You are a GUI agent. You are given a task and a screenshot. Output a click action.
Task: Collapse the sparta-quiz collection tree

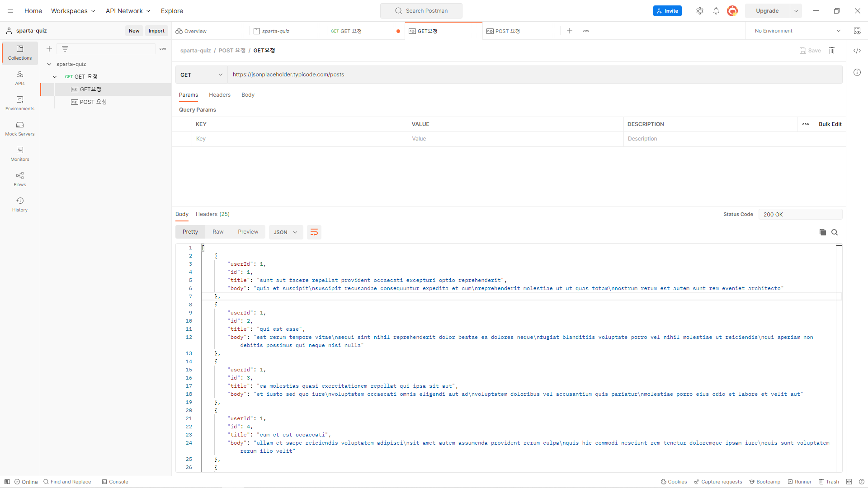(49, 64)
